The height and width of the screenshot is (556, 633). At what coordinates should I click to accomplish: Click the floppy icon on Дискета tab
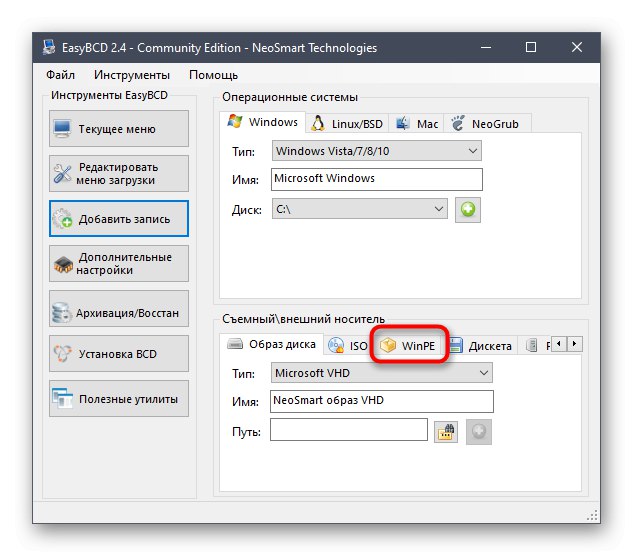point(455,346)
